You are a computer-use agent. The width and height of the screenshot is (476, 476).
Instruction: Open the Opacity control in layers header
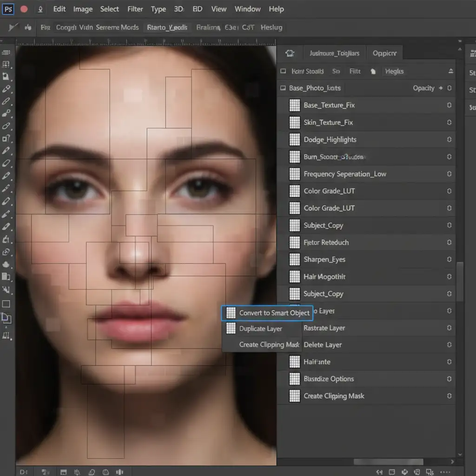[x=423, y=88]
